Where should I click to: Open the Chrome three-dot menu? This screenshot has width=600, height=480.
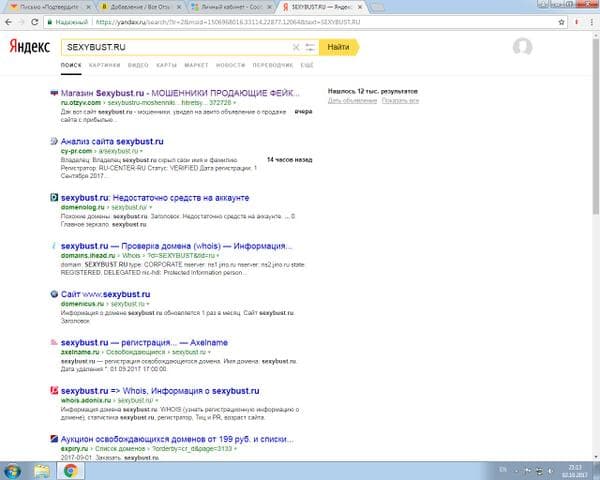(x=591, y=22)
